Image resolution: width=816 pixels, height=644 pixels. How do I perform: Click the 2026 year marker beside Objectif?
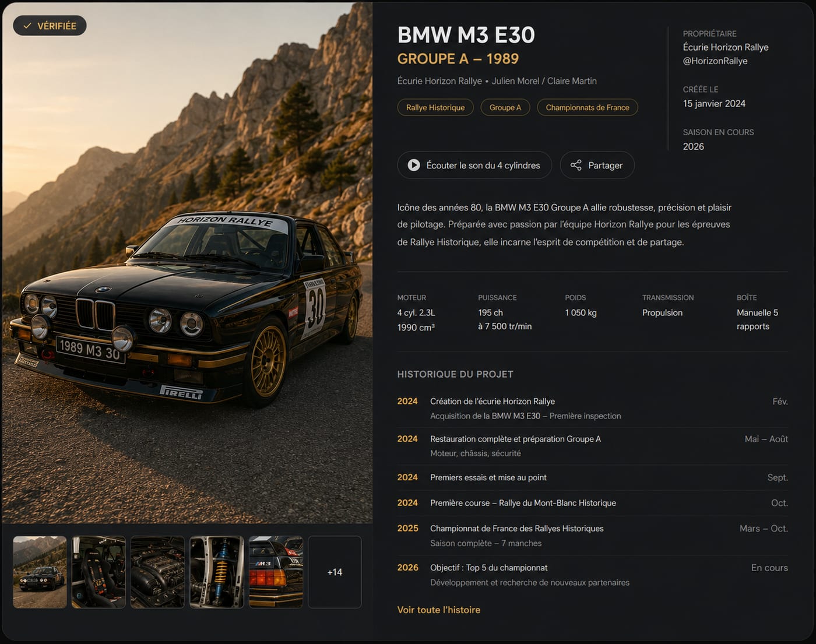click(408, 568)
